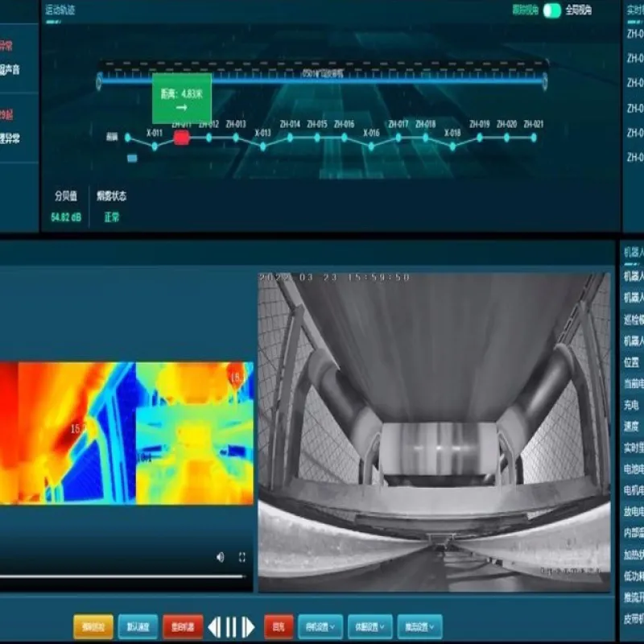Select the red ZH-011 current position marker
This screenshot has width=644, height=644.
(181, 138)
